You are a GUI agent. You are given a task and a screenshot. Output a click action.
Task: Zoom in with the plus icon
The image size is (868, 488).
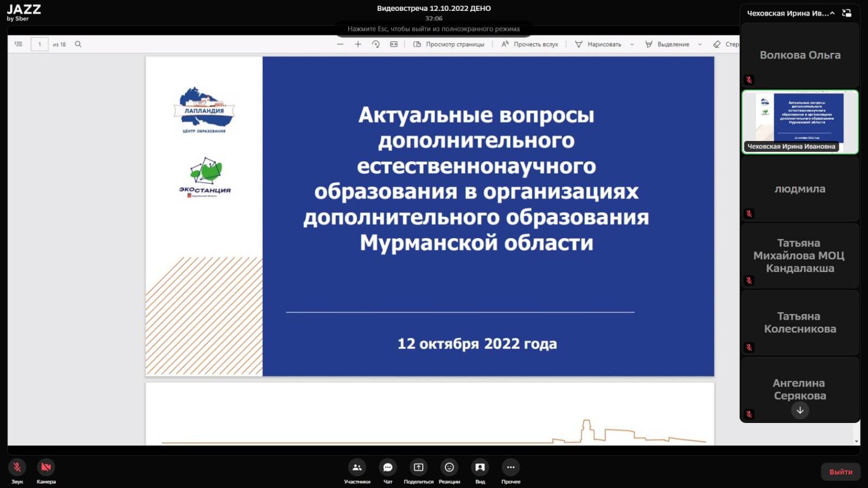[358, 44]
